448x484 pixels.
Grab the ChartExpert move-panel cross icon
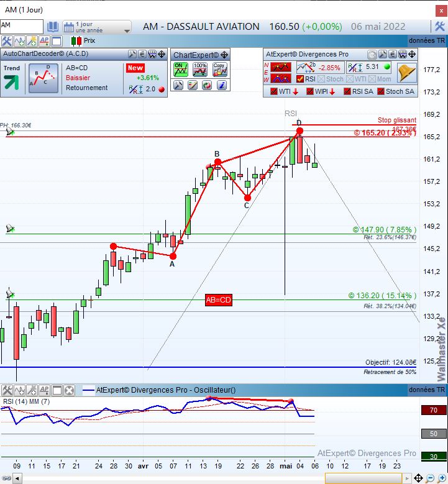(x=224, y=55)
